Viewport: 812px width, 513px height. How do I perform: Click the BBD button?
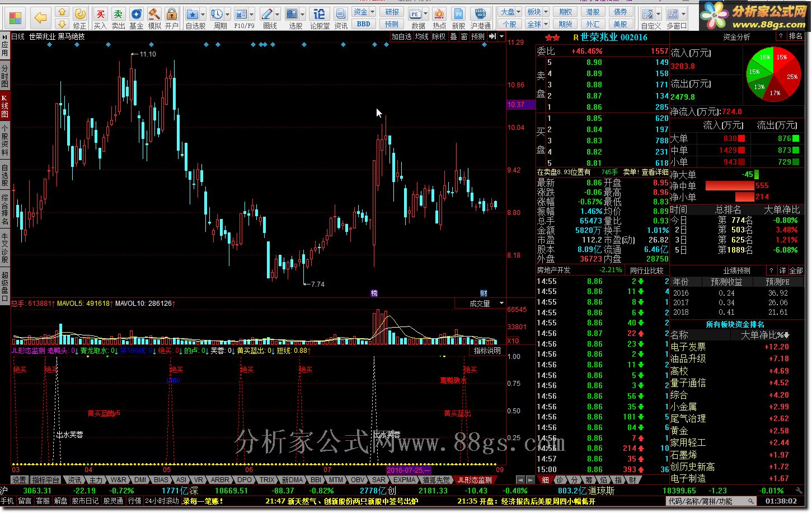tap(364, 24)
